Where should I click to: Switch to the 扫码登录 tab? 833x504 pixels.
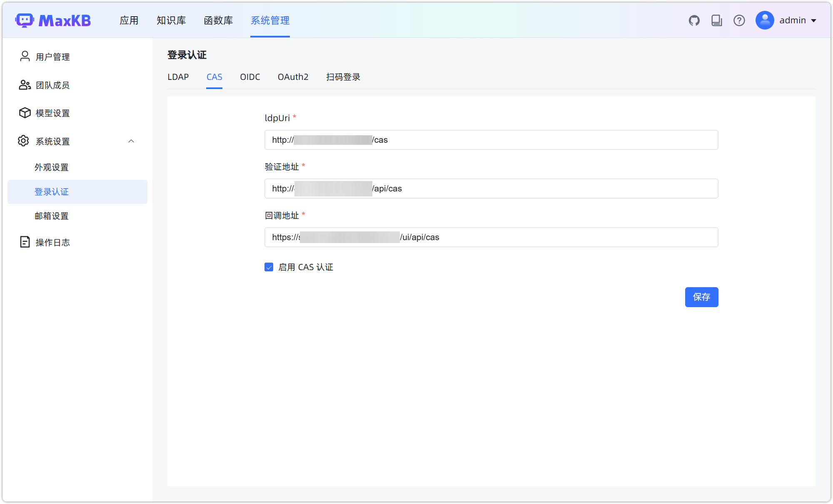click(343, 77)
